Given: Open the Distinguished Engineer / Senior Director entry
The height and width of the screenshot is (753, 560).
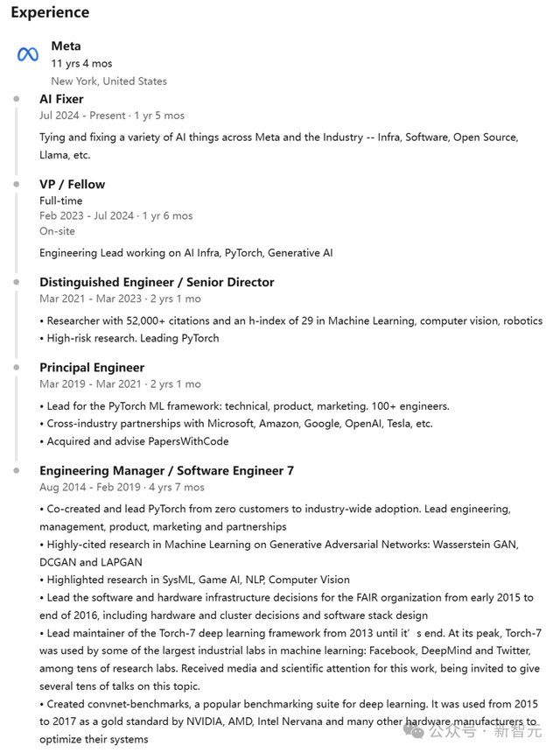Looking at the screenshot, I should (x=157, y=282).
